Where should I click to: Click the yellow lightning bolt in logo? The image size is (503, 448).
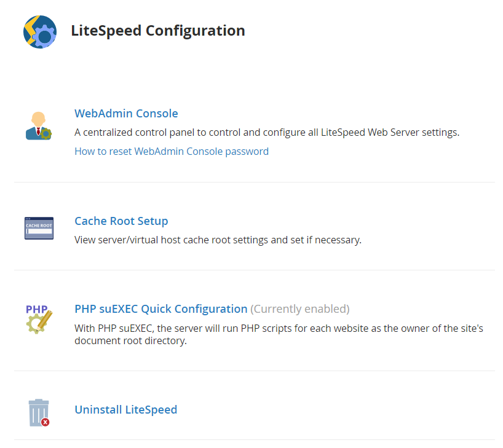31,31
